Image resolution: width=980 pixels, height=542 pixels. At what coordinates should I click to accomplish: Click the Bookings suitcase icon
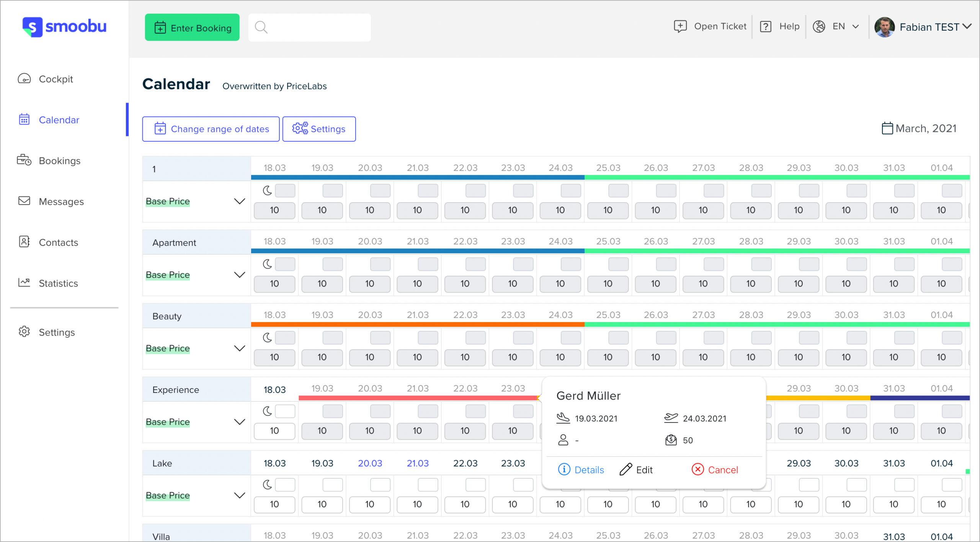click(x=24, y=160)
